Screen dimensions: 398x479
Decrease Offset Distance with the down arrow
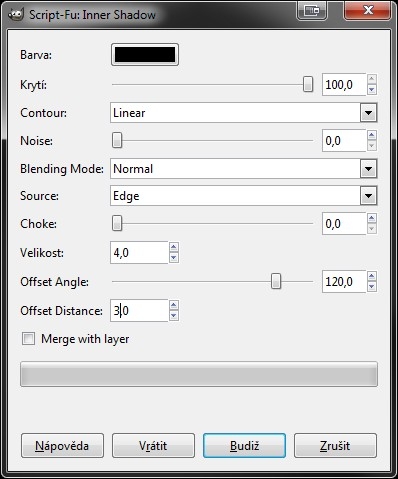[x=174, y=316]
